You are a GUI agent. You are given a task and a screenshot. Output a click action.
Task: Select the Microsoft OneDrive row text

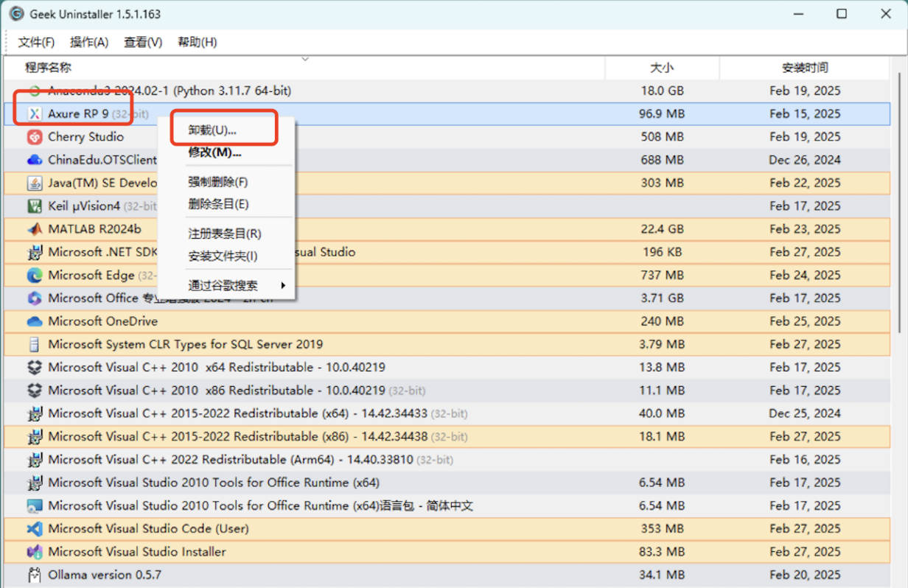click(103, 321)
